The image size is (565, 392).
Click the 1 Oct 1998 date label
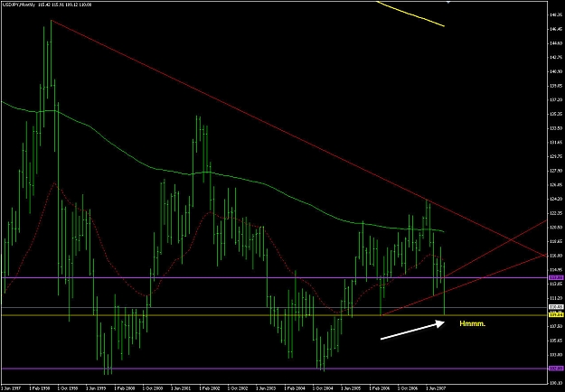68,389
